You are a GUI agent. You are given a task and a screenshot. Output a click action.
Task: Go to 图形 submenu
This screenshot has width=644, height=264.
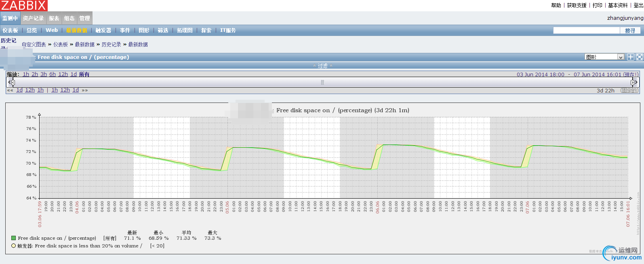point(144,30)
